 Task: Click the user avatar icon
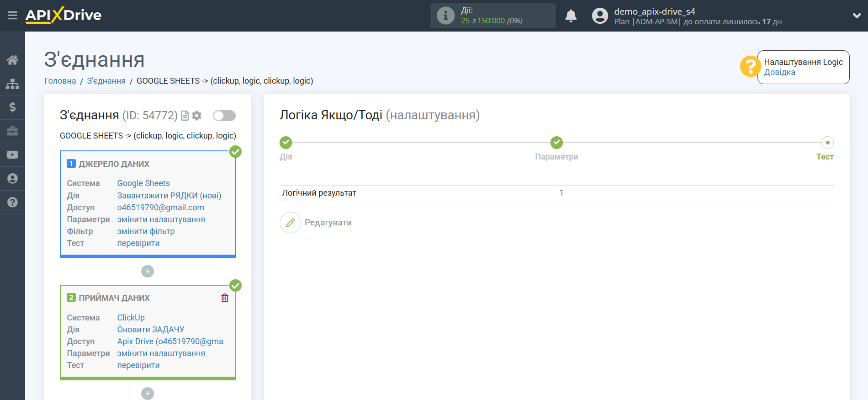pos(600,16)
